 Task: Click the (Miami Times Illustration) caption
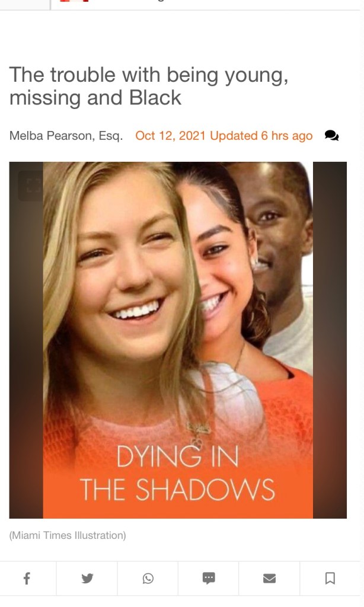68,535
